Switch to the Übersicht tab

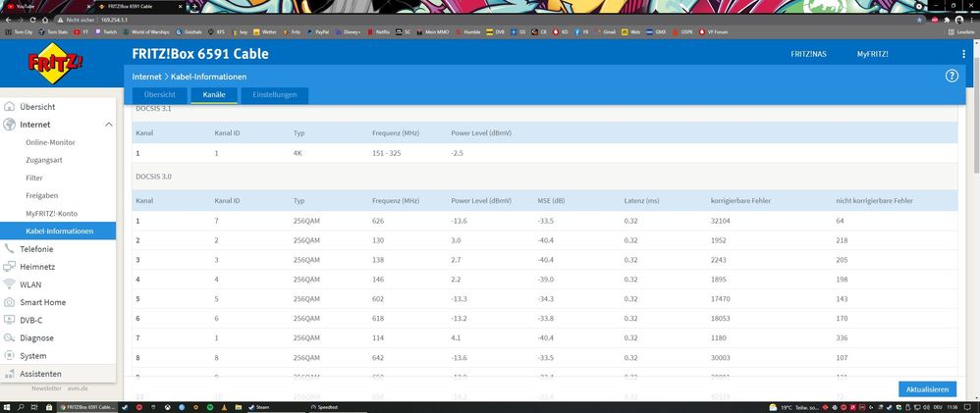pos(159,95)
